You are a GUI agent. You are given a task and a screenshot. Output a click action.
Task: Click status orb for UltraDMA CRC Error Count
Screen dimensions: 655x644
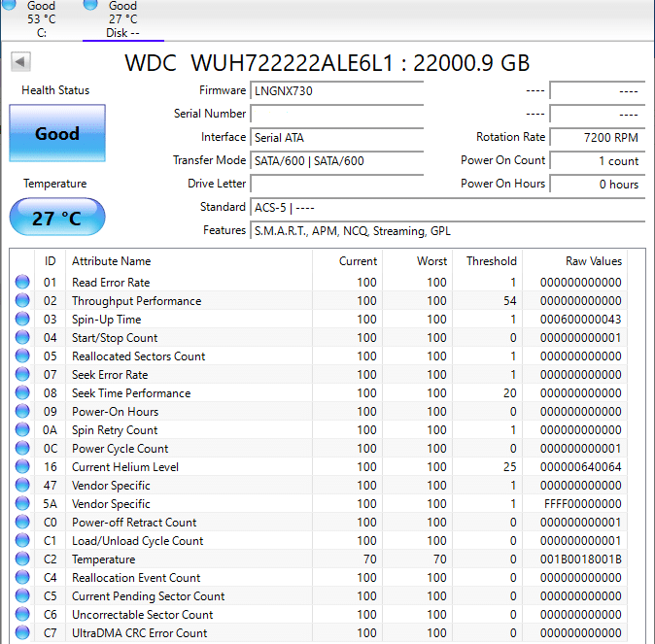coord(22,632)
